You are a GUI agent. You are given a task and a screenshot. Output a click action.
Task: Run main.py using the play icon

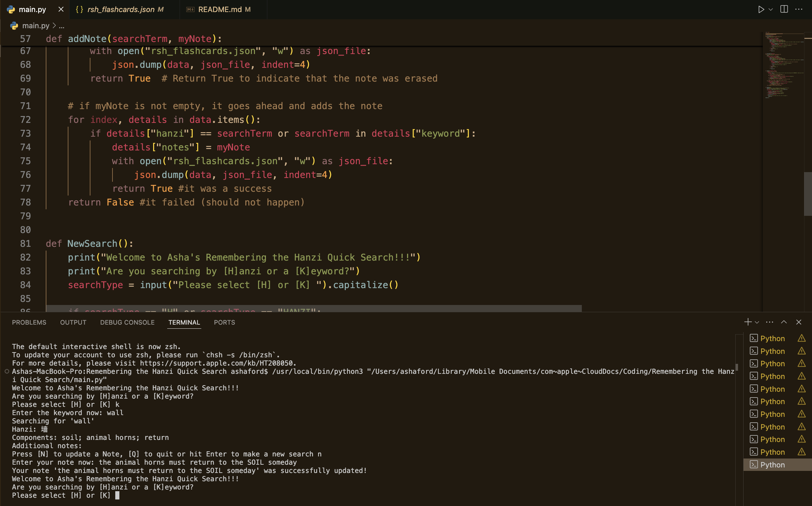click(761, 9)
